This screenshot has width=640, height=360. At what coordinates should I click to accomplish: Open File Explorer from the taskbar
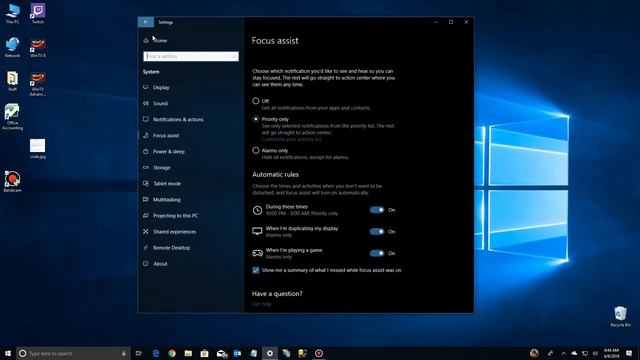click(188, 353)
